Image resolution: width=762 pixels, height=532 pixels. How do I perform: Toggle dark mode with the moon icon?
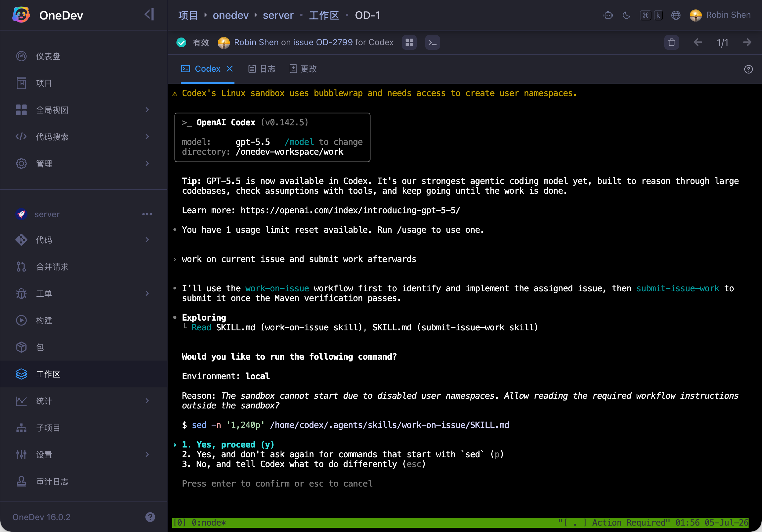626,15
